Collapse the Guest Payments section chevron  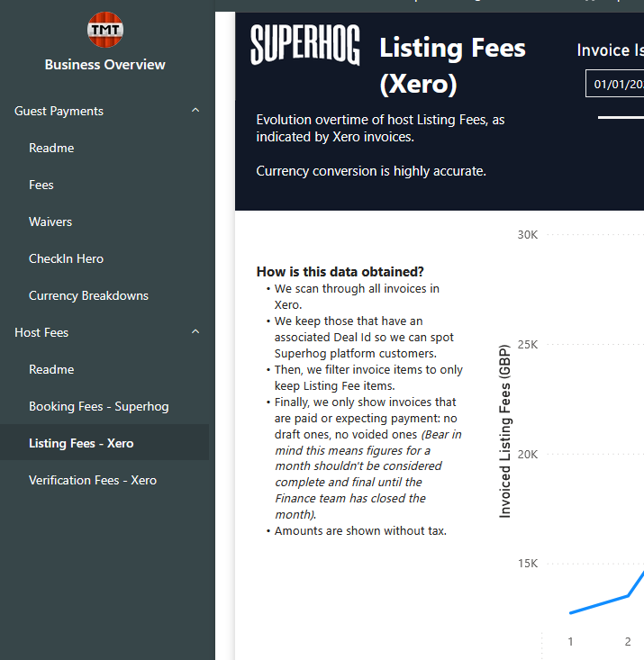[x=195, y=111]
